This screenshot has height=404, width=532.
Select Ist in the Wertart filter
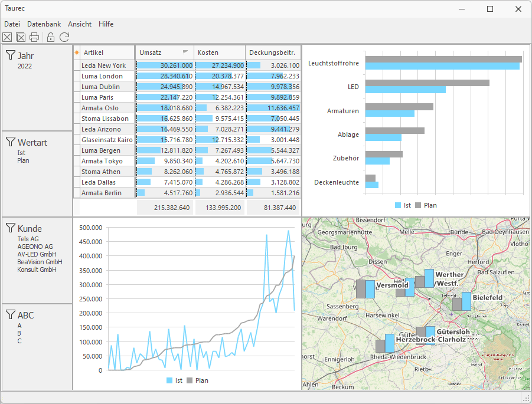click(x=21, y=153)
